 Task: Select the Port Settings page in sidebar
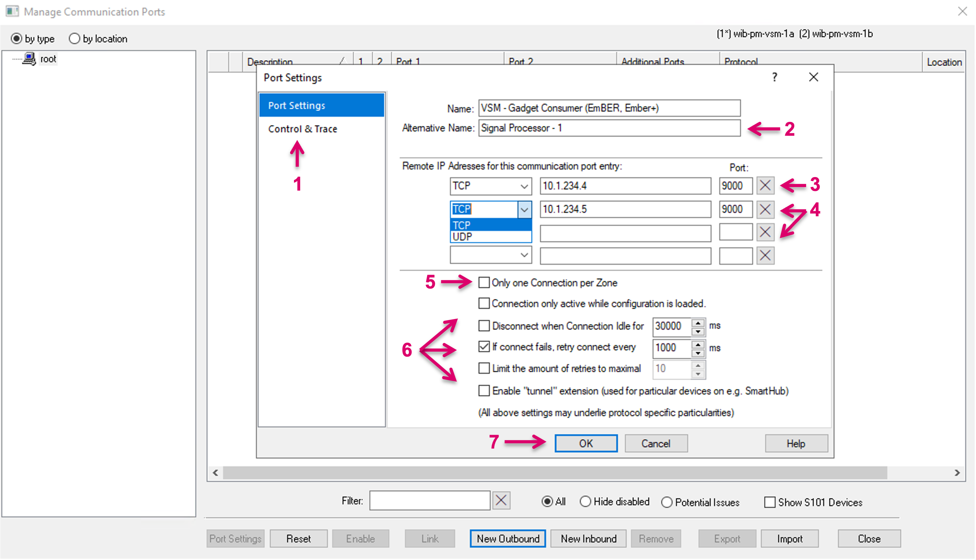(296, 106)
